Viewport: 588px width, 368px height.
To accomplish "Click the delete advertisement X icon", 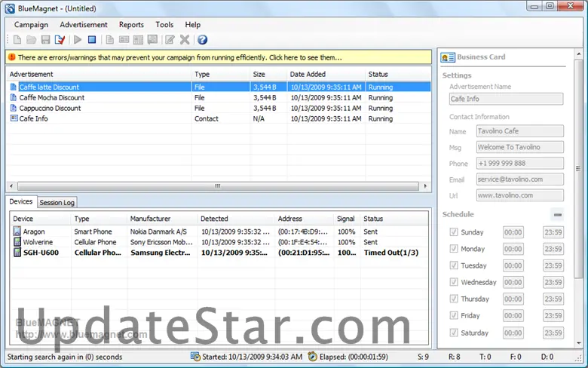I will tap(185, 39).
